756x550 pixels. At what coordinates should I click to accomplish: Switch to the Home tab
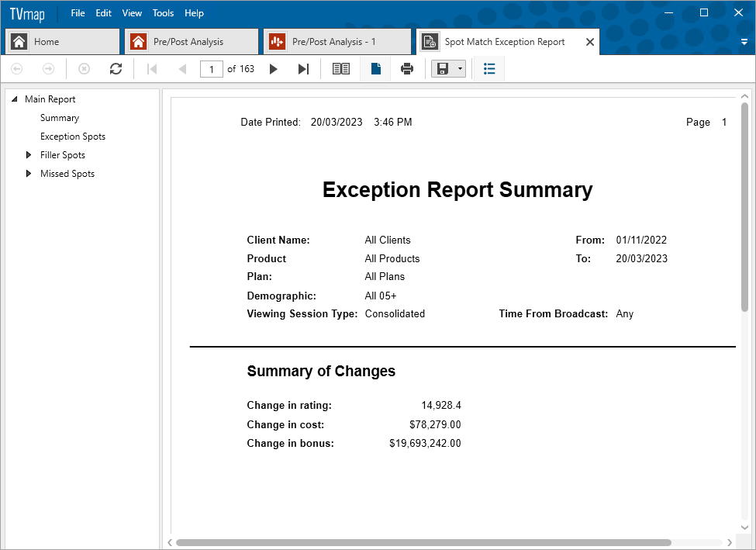click(63, 42)
